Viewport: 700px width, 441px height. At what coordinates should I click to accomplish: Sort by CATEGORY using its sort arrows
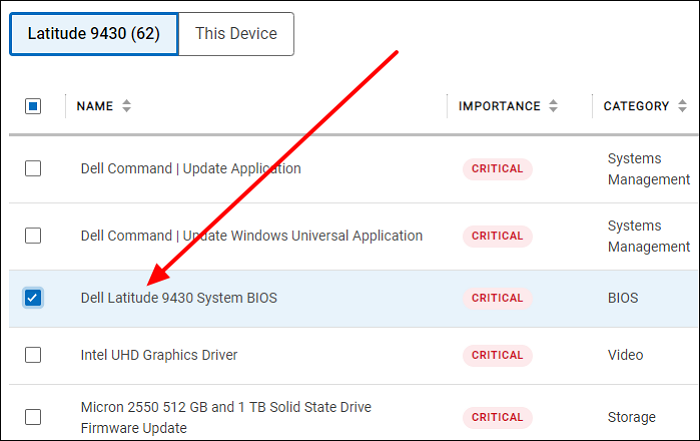(x=682, y=106)
